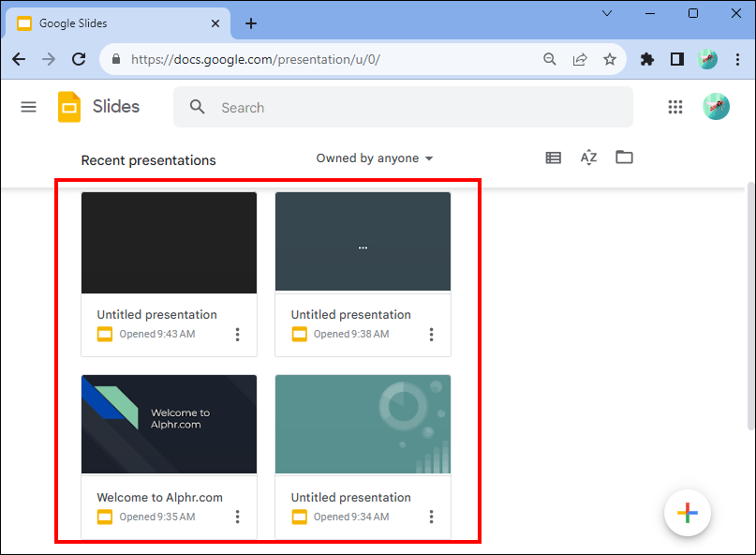Open the Chrome three-dot menu

pyautogui.click(x=737, y=59)
